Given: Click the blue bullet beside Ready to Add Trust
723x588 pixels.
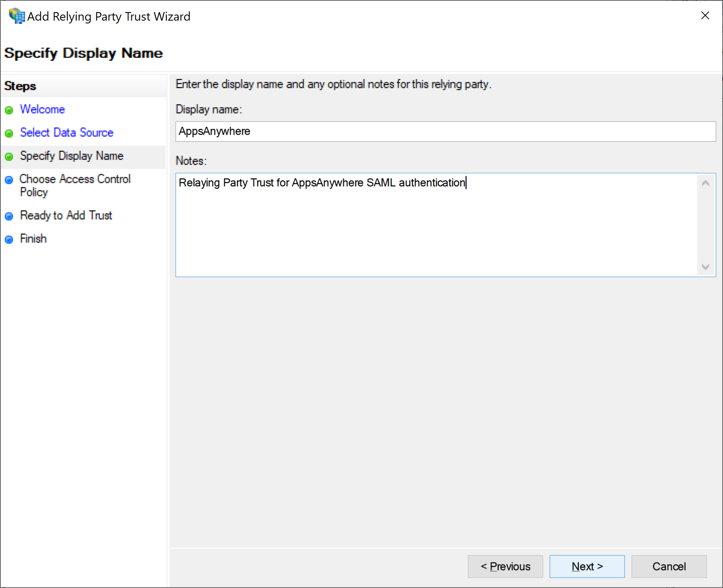Looking at the screenshot, I should 9,216.
